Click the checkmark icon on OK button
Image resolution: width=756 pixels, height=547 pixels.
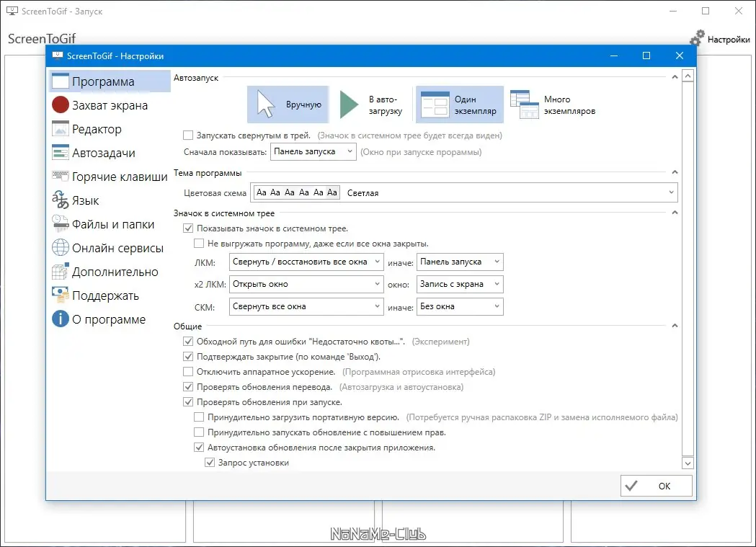click(x=631, y=486)
